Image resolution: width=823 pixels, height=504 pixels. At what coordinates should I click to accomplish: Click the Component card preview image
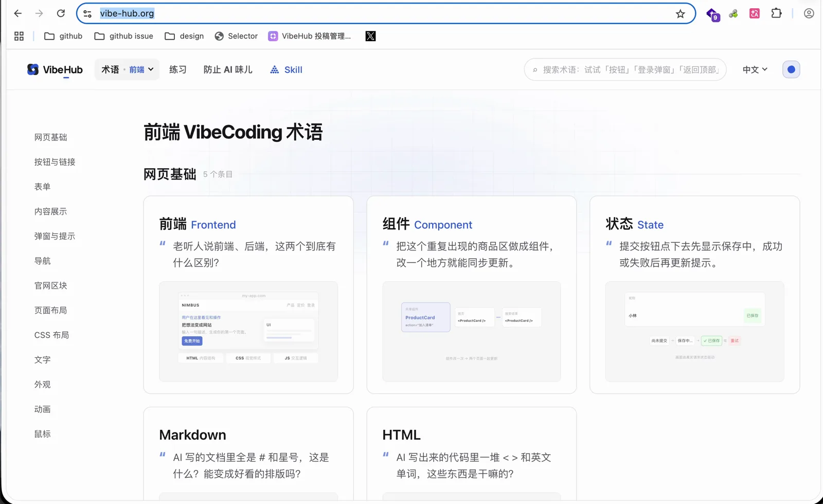(472, 331)
